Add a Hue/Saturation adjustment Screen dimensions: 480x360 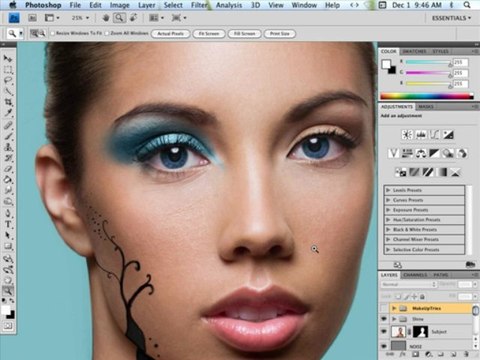click(x=407, y=153)
